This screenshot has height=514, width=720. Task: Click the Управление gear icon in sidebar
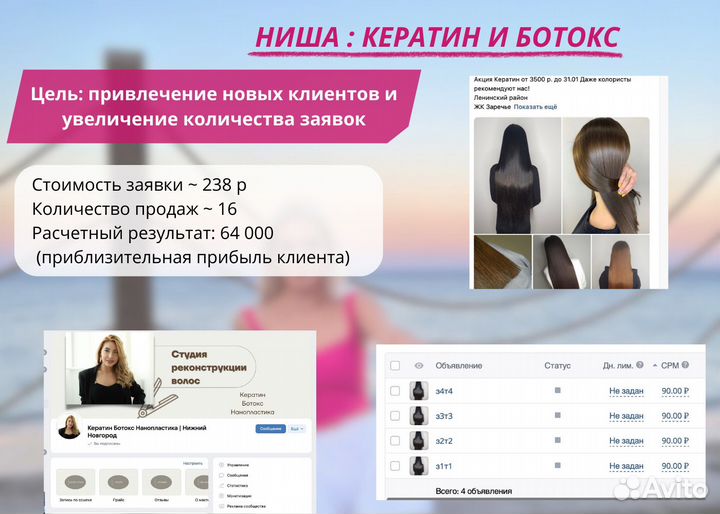pyautogui.click(x=222, y=465)
